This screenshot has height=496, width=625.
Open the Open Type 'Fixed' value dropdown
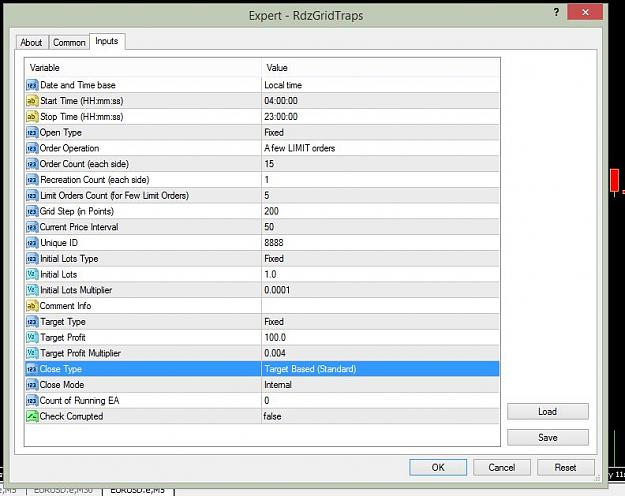click(380, 132)
